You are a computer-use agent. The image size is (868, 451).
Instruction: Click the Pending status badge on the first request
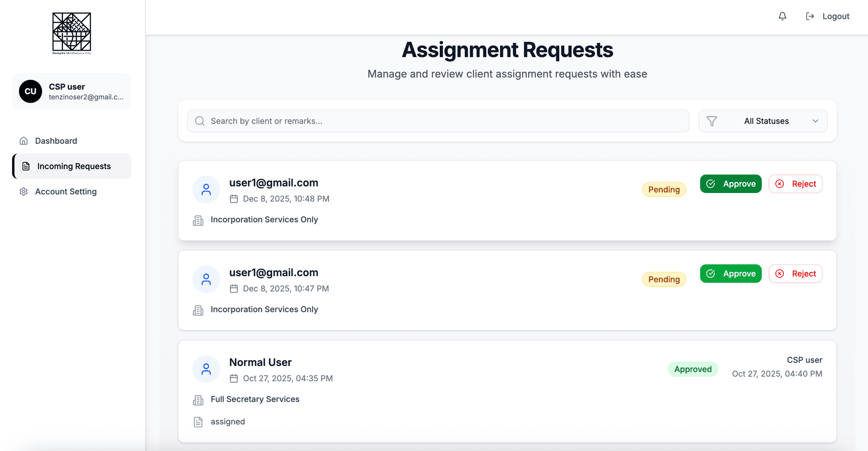tap(664, 189)
